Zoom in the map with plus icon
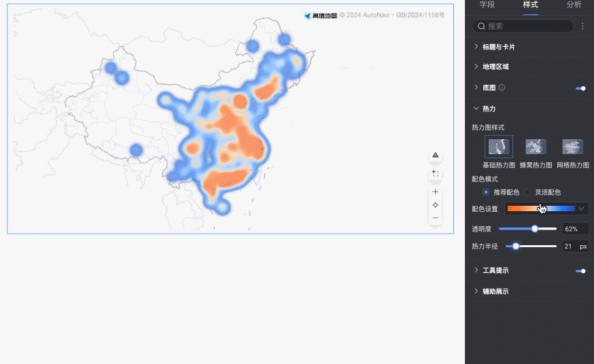This screenshot has width=594, height=364. (x=435, y=192)
